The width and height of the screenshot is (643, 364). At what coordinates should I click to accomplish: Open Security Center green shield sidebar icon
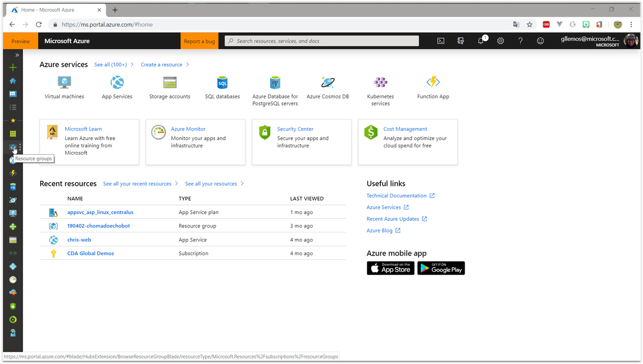coord(13,306)
